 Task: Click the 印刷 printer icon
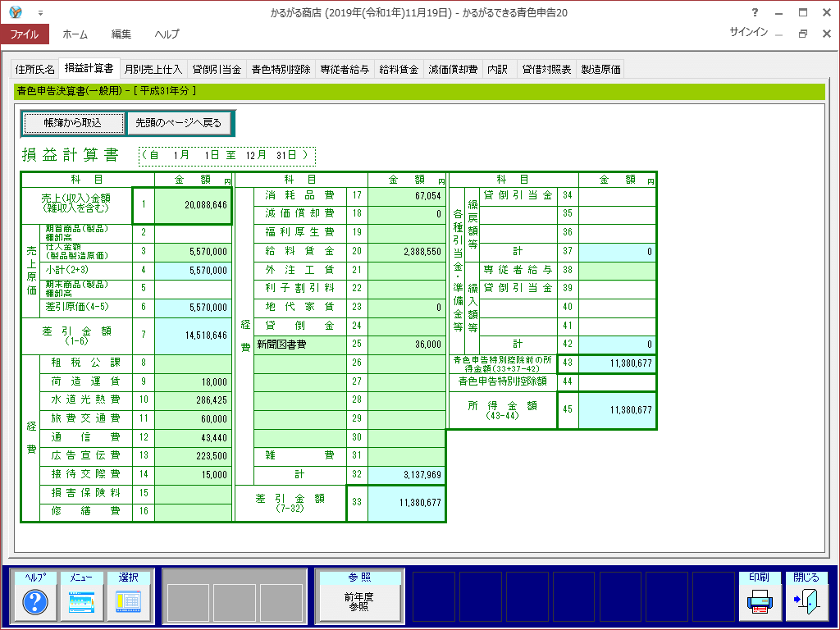(760, 601)
